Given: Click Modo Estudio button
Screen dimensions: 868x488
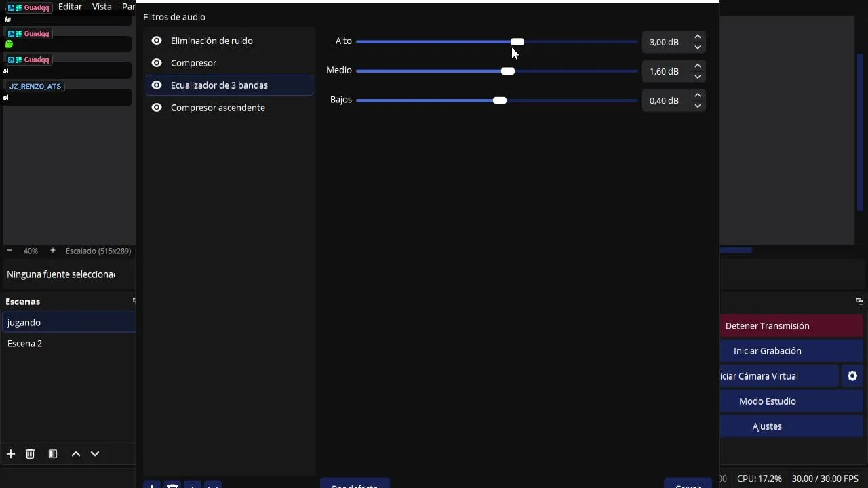Looking at the screenshot, I should [x=791, y=401].
